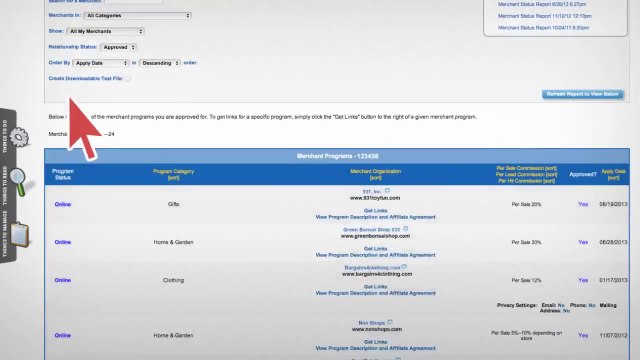The image size is (640, 360).
Task: Open the Order By Apply Date dropdown
Action: 101,63
